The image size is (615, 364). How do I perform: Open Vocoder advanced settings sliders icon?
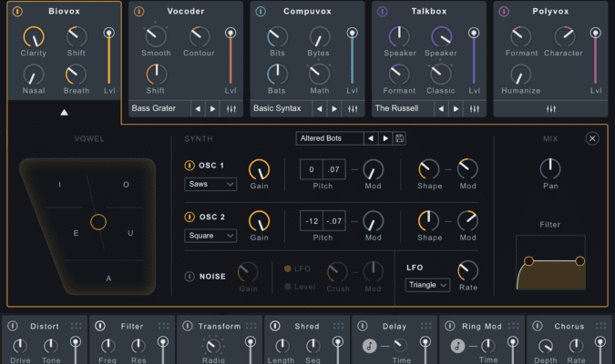(x=230, y=108)
